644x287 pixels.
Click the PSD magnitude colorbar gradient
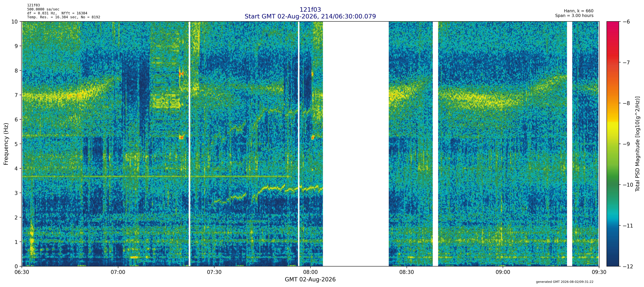tap(613, 144)
